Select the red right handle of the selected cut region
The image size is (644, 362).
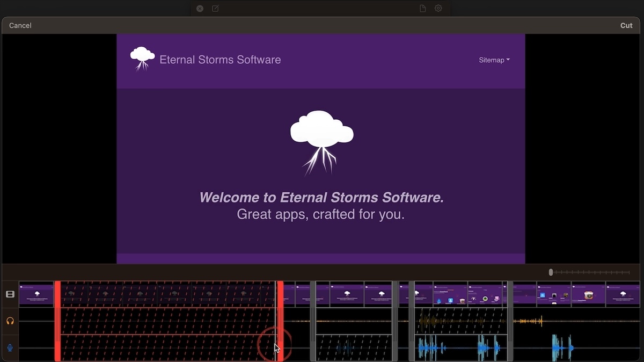tap(280, 321)
